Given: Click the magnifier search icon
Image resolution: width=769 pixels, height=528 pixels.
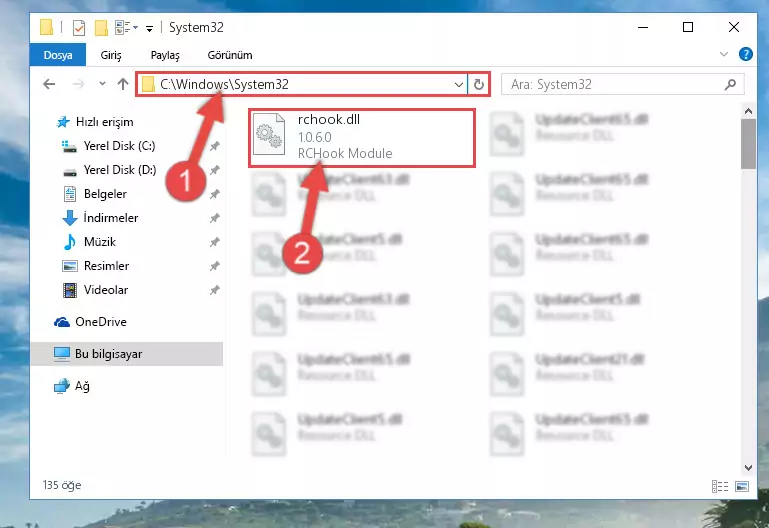Looking at the screenshot, I should [x=730, y=85].
